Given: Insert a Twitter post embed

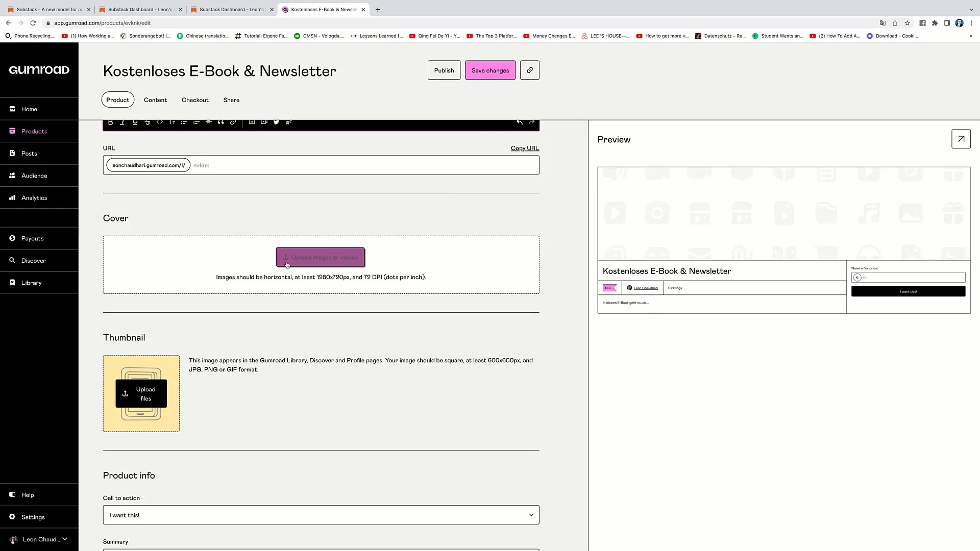Looking at the screenshot, I should click(x=276, y=122).
